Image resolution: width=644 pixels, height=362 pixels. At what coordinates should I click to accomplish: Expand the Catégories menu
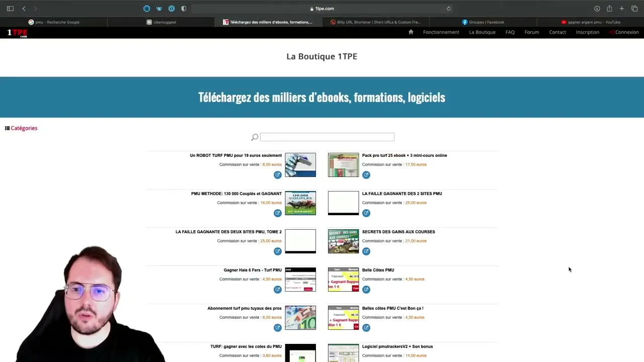pyautogui.click(x=21, y=128)
